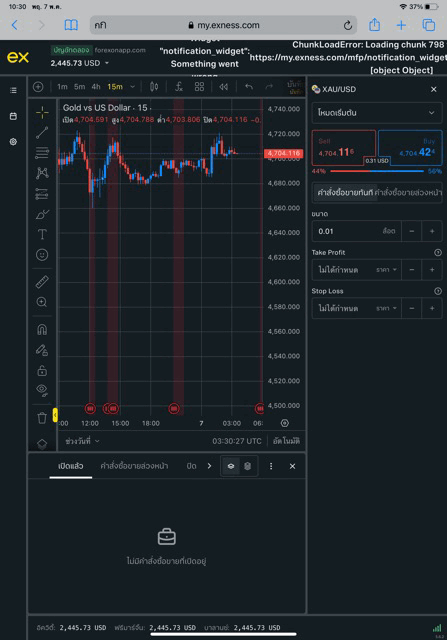Activate the magnet snapping mode
Screen dimensions: 447x640
tap(42, 329)
